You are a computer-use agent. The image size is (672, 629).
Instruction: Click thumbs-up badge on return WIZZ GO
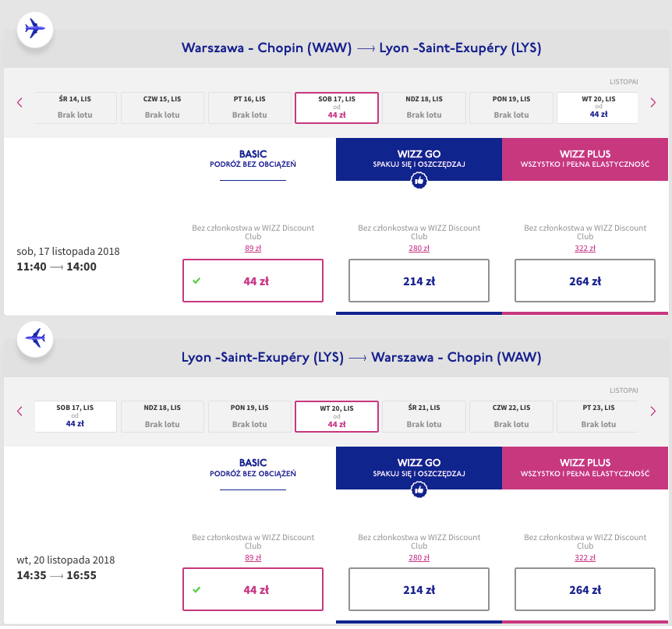point(419,489)
